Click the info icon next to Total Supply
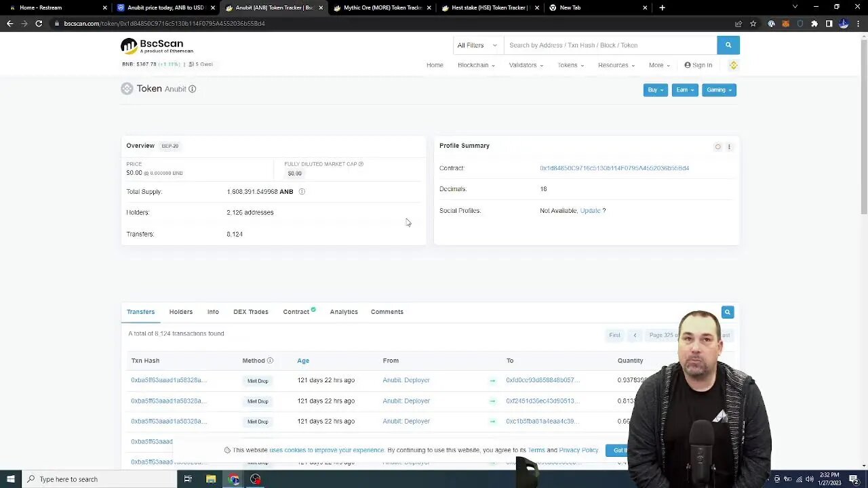The image size is (868, 488). [x=302, y=192]
